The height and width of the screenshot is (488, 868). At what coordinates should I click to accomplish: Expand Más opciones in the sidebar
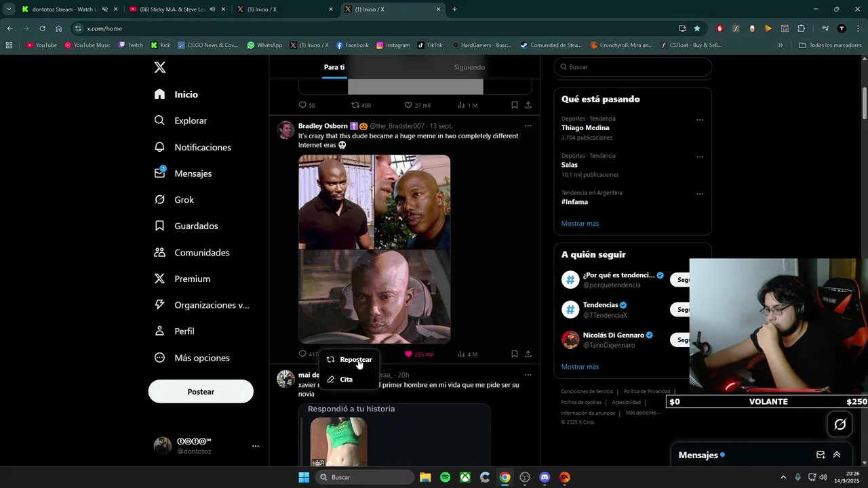(192, 358)
